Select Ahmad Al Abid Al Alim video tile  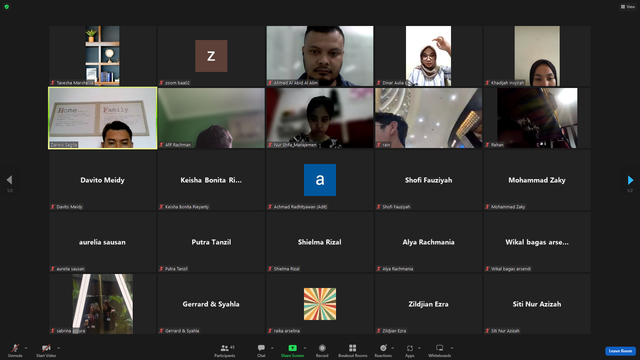320,56
